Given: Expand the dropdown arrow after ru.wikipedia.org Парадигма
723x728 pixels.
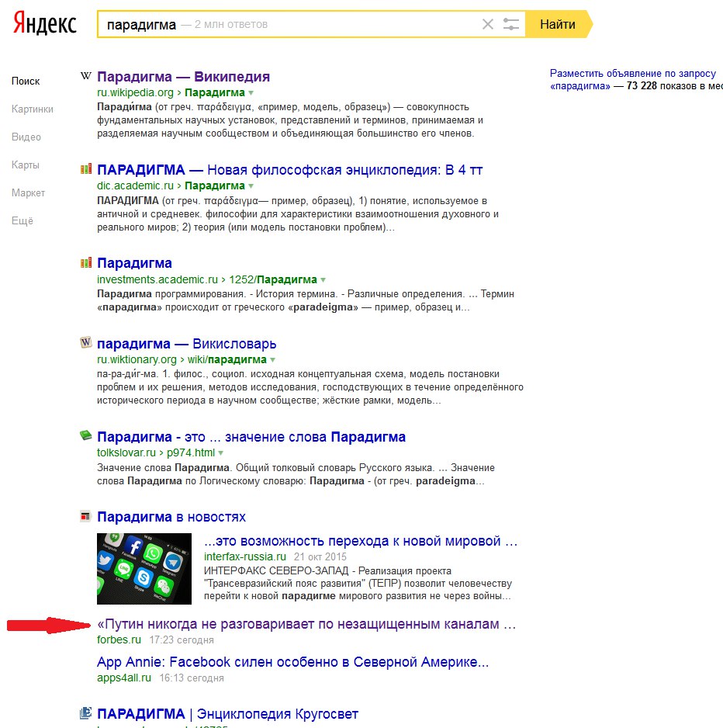Looking at the screenshot, I should 251,93.
